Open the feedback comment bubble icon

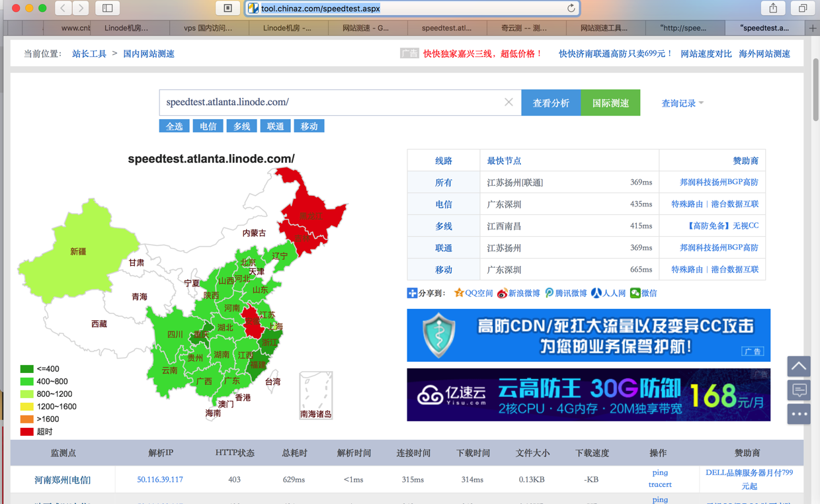click(799, 390)
